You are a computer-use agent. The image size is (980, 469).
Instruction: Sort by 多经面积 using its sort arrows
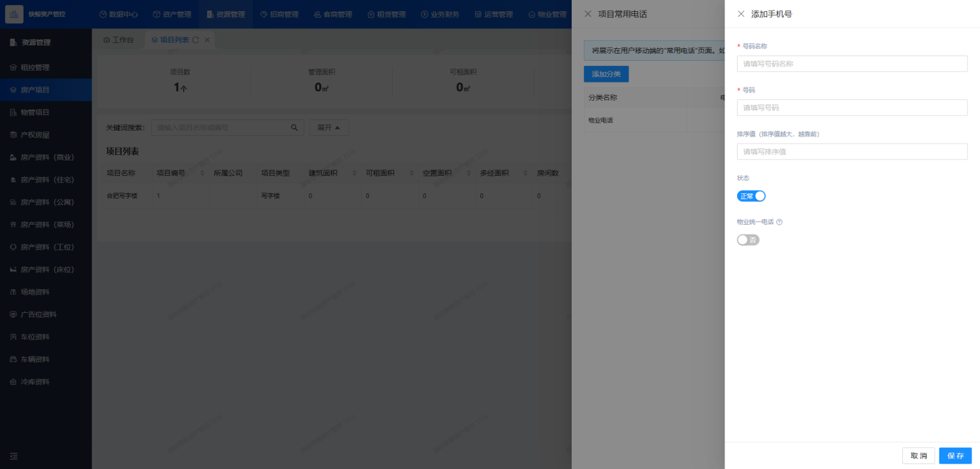(525, 173)
